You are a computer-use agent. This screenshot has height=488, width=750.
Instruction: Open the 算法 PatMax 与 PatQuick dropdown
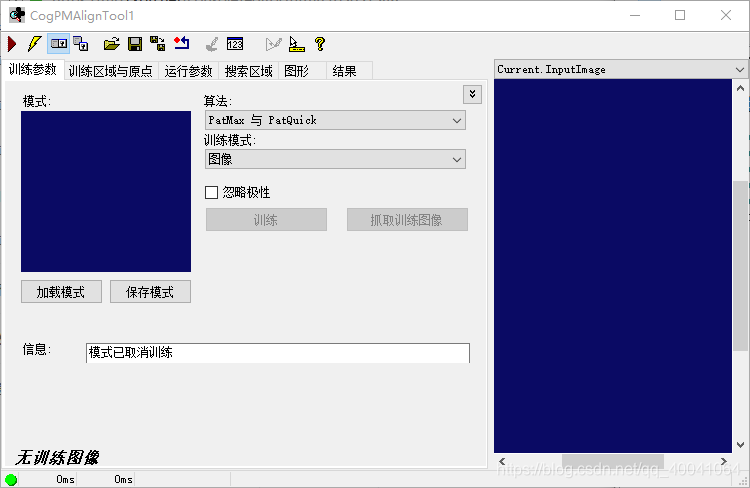335,120
